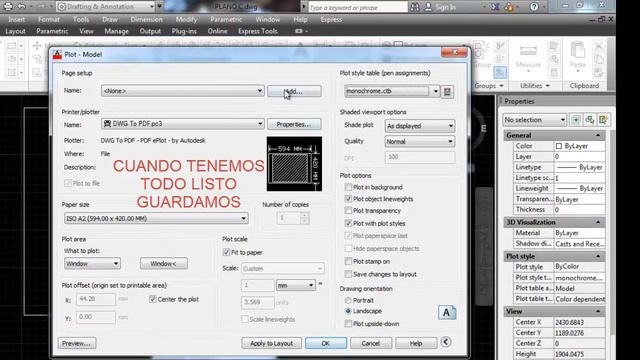This screenshot has width=640, height=360.
Task: Open the Insert menu
Action: pyautogui.click(x=17, y=20)
